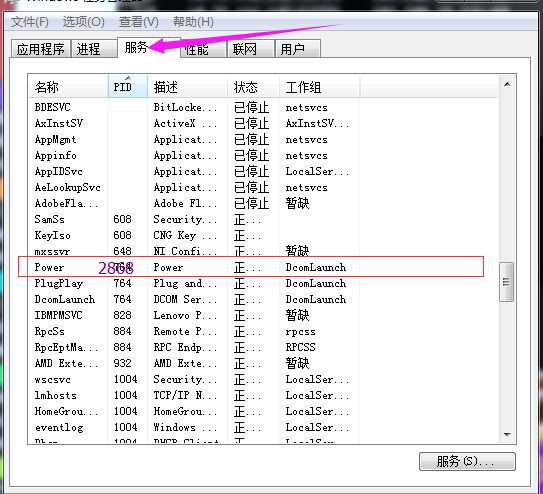This screenshot has height=494, width=543.
Task: Click the rpcss workgroup cell
Action: pos(301,332)
